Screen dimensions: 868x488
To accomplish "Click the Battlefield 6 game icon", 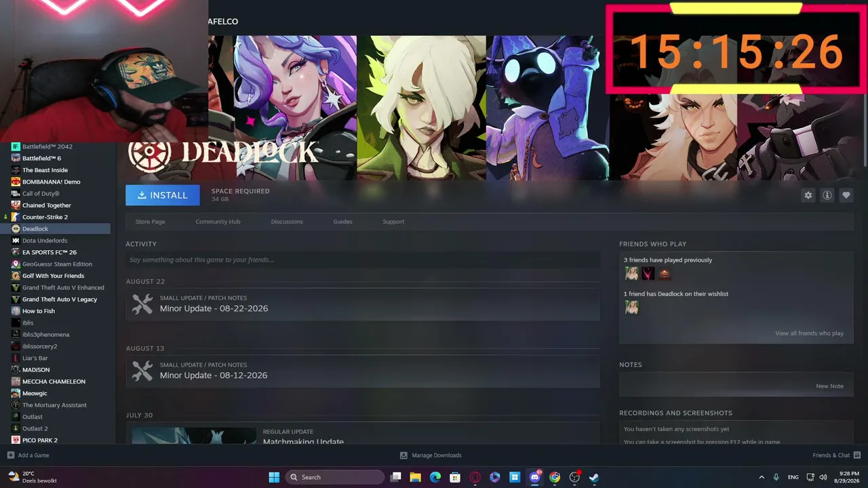I will coord(16,158).
